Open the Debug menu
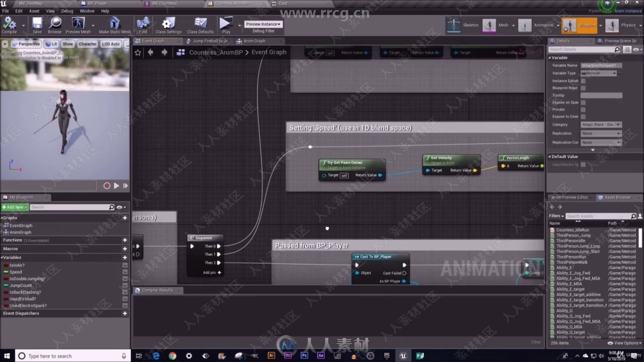644x362 pixels. (x=67, y=11)
